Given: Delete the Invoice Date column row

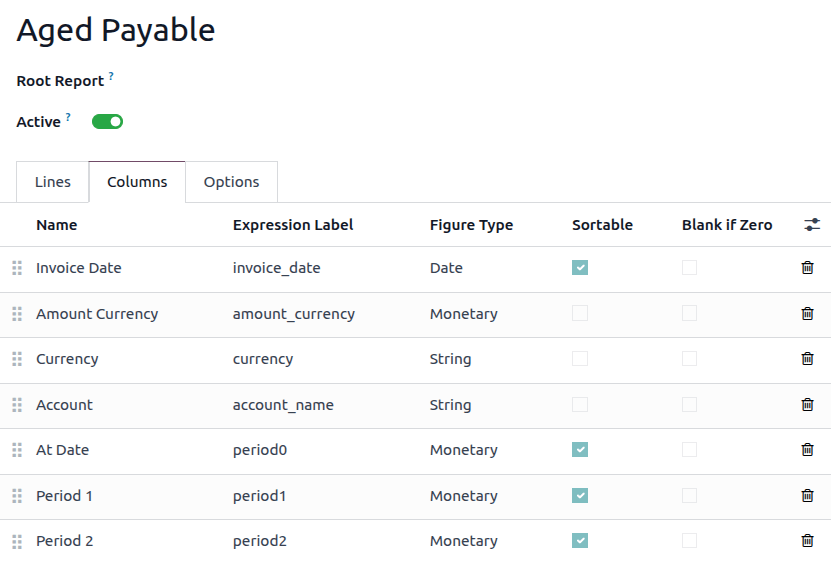Looking at the screenshot, I should point(807,268).
